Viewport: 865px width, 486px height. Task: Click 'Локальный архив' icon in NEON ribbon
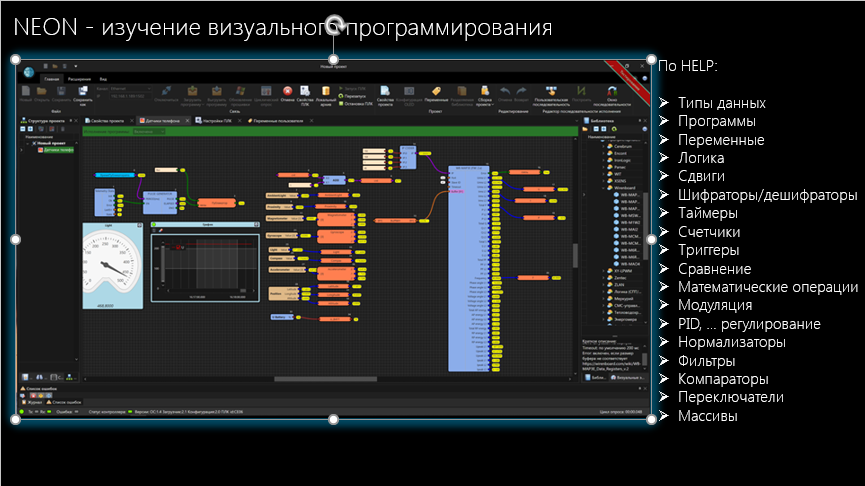[x=325, y=95]
